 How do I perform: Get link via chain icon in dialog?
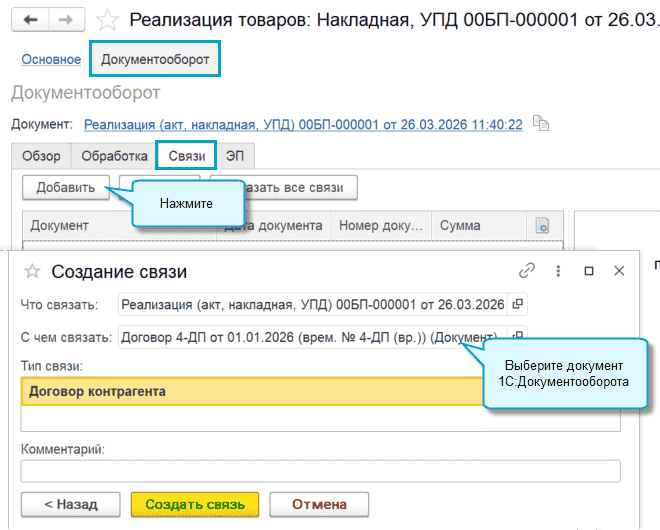pos(527,271)
